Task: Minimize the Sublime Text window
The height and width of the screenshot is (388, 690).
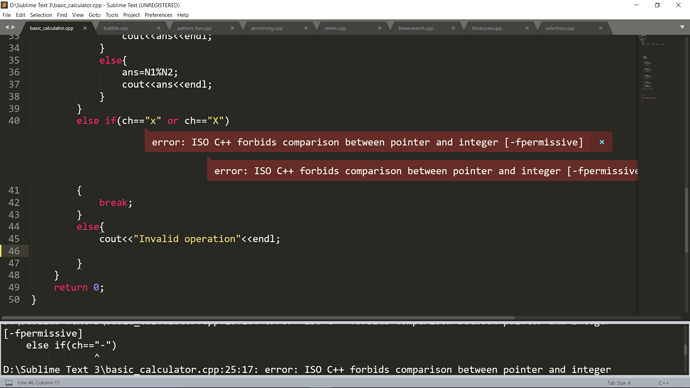Action: point(636,5)
